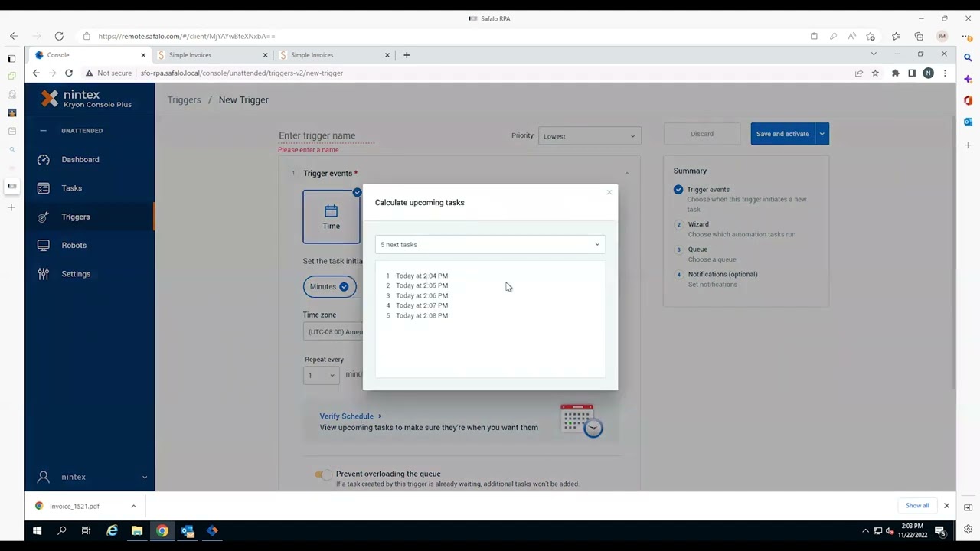Open Edge Favorites list icon
This screenshot has height=551, width=980.
tap(896, 36)
